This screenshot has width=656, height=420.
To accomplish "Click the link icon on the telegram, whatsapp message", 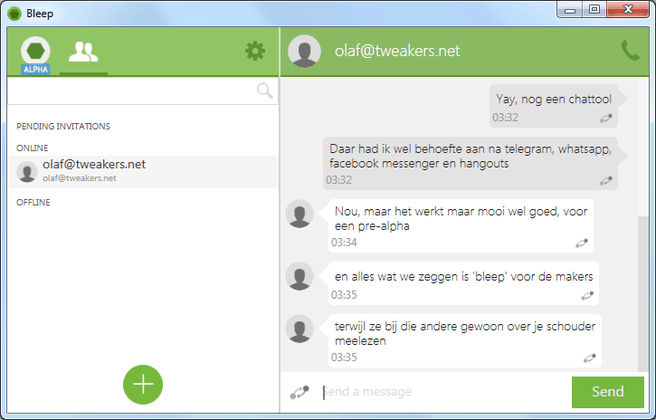I will [606, 181].
